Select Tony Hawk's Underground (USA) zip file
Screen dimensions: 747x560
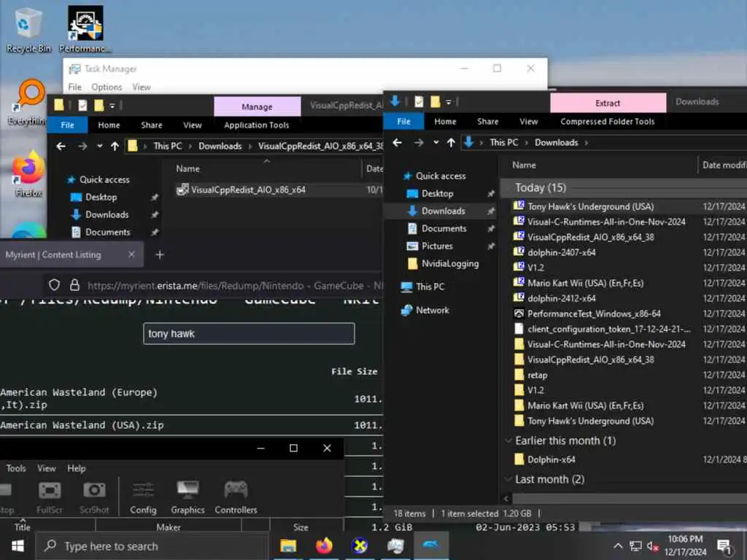[x=589, y=206]
